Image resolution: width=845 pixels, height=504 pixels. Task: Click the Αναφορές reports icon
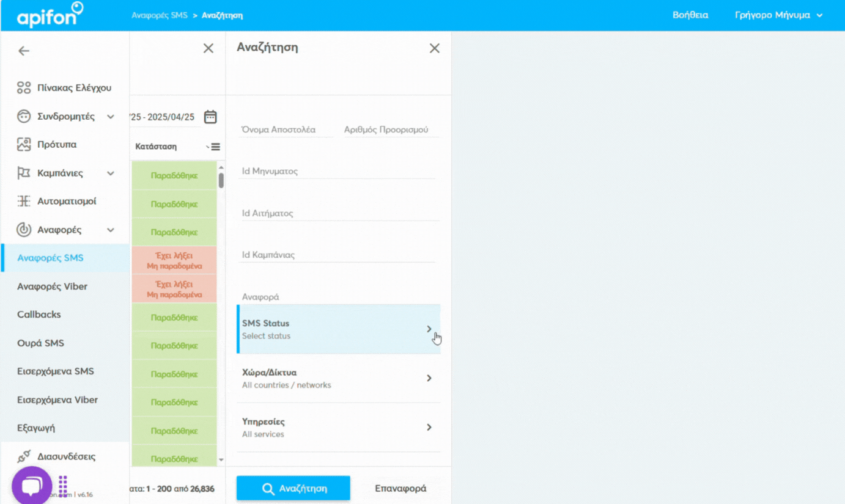pos(23,230)
